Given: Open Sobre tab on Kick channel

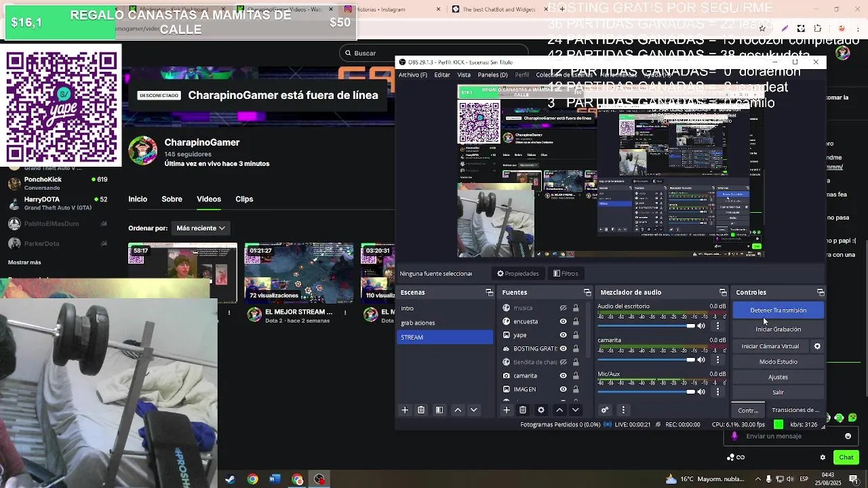Looking at the screenshot, I should (x=172, y=199).
